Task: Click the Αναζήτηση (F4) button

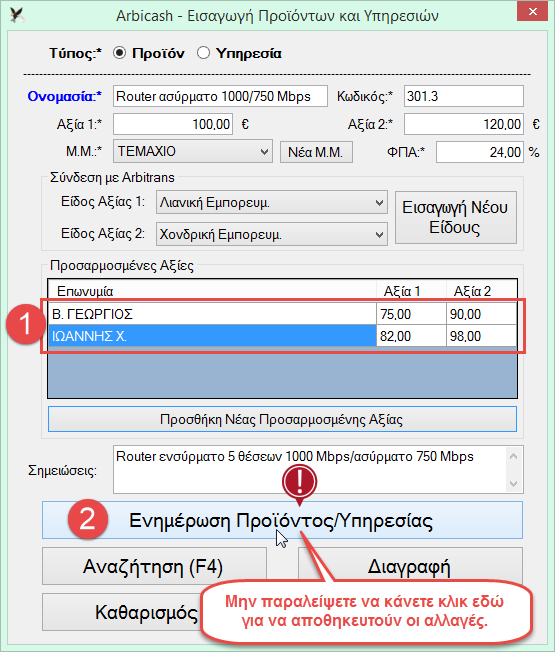Action: tap(154, 566)
